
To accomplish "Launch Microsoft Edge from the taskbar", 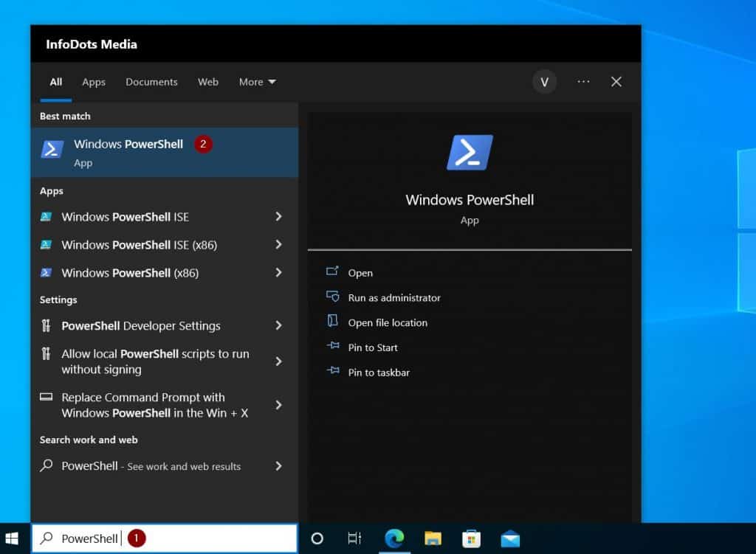I will (394, 539).
